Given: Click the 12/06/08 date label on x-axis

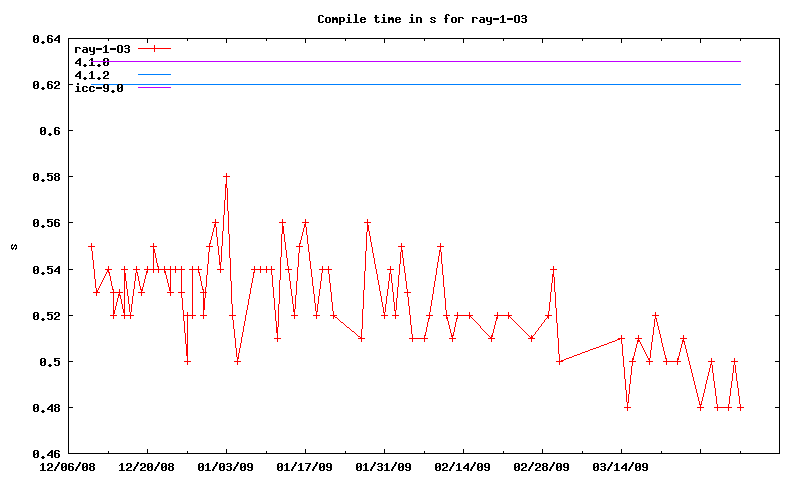Looking at the screenshot, I should (67, 467).
